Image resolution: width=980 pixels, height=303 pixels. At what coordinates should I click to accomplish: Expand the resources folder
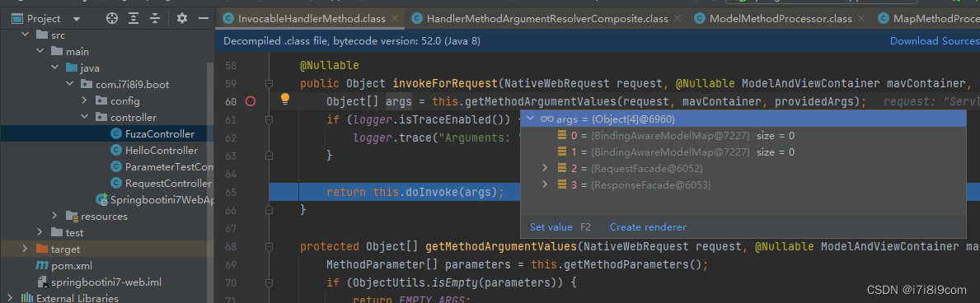click(55, 217)
